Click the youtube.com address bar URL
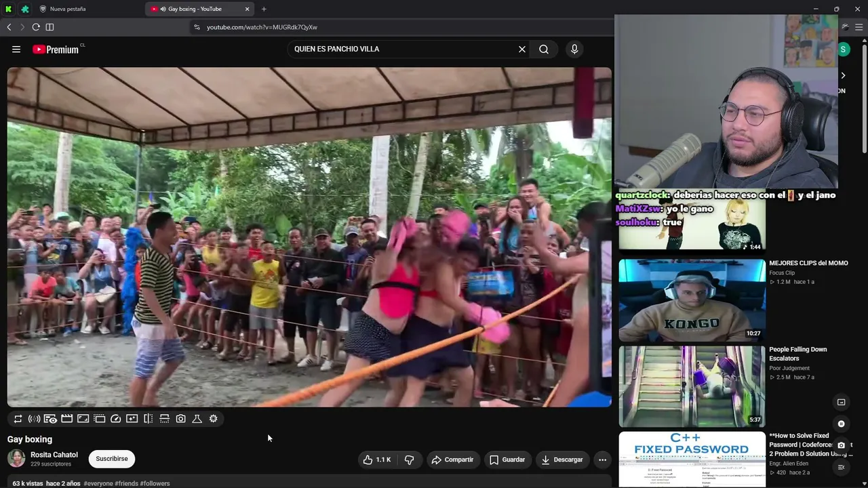 pyautogui.click(x=262, y=27)
